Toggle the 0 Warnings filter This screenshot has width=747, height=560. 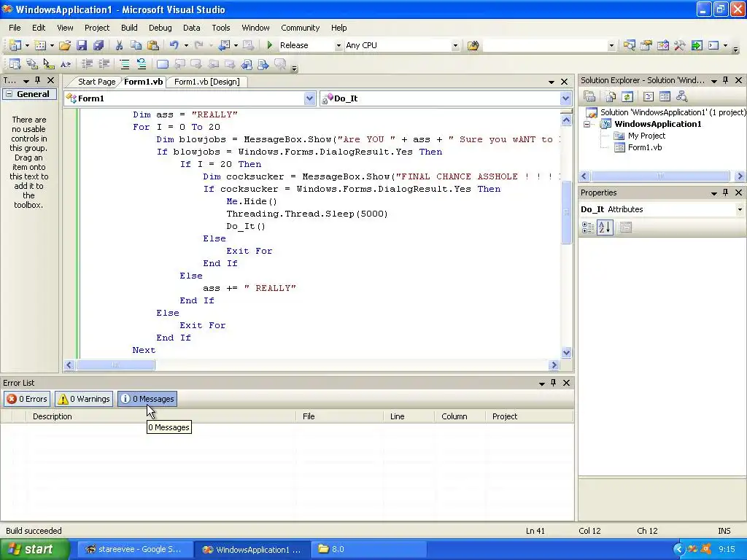point(84,399)
